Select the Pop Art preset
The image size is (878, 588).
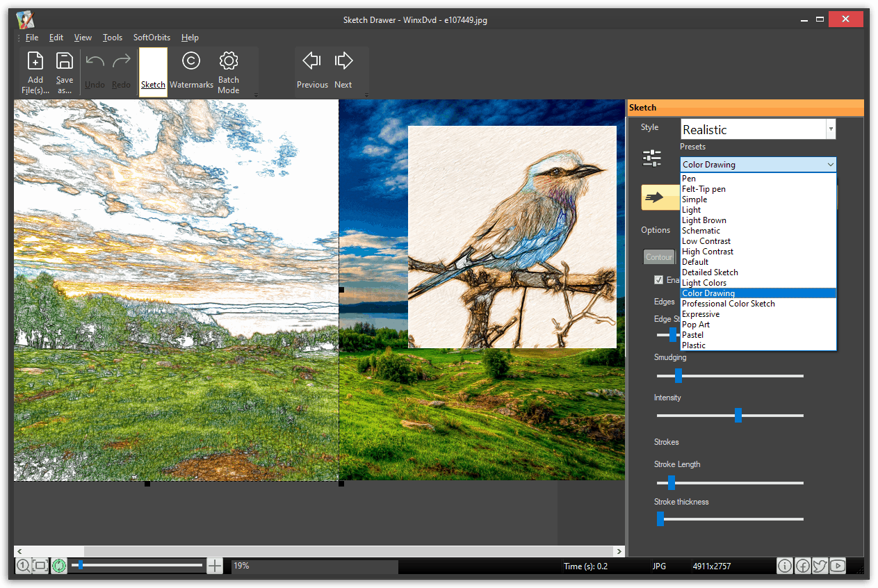[696, 325]
